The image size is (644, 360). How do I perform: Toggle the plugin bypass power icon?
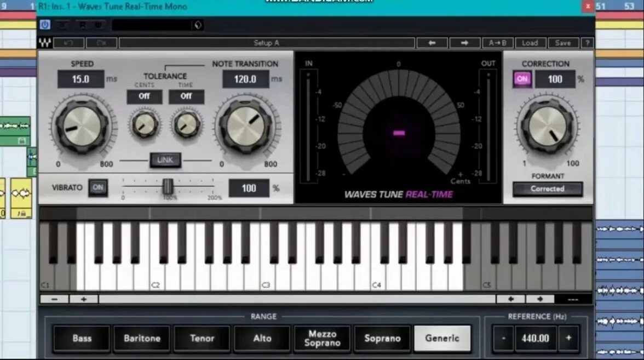(45, 24)
